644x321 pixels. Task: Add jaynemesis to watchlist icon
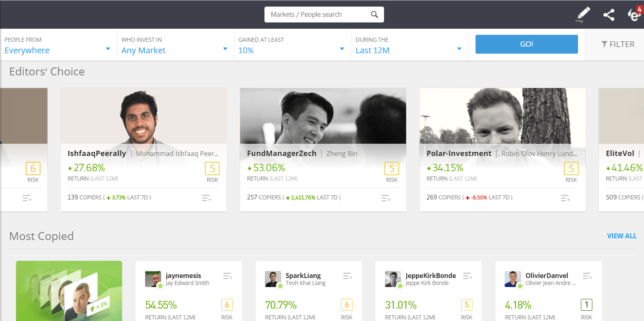pos(228,276)
